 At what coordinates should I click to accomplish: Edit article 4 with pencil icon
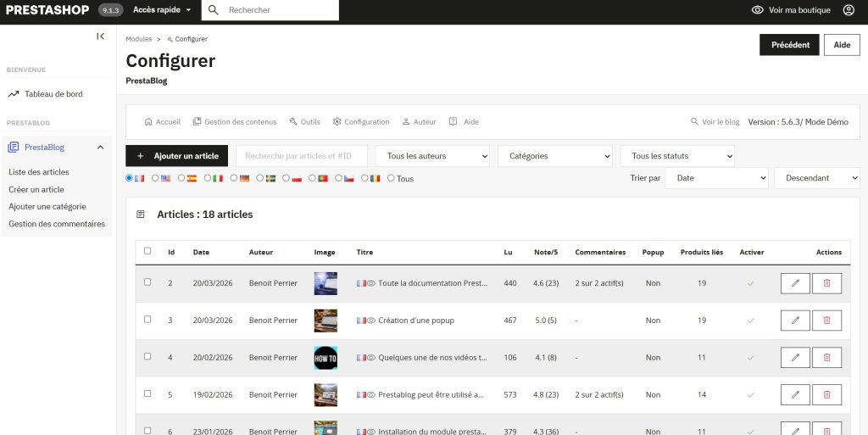click(x=795, y=358)
